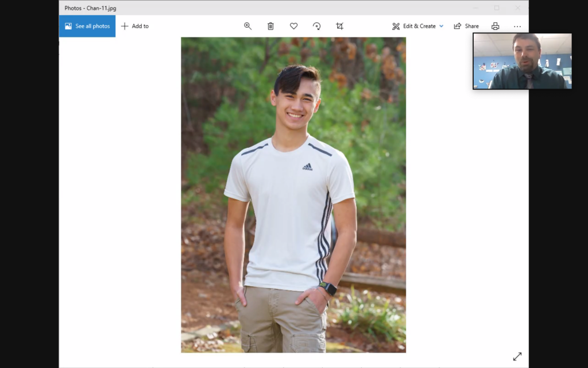Screen dimensions: 588x368
Task: Close the Photos app window
Action: pyautogui.click(x=517, y=8)
